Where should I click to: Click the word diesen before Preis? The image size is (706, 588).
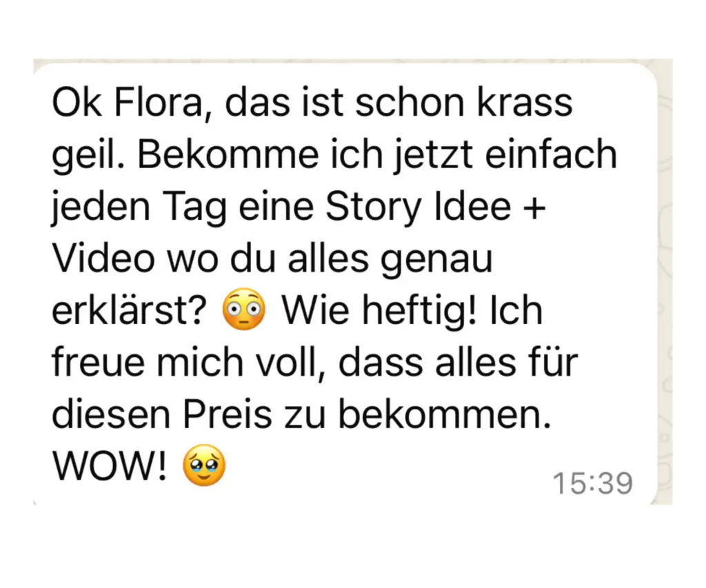click(111, 414)
